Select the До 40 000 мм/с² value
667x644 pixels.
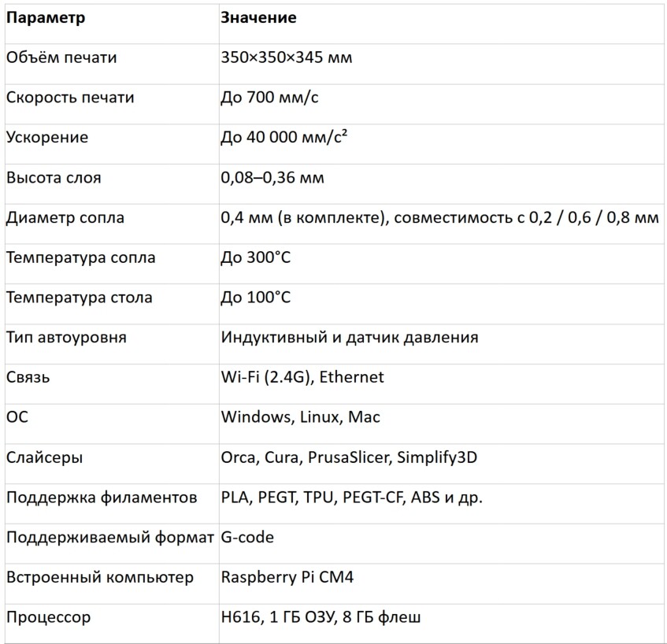(283, 137)
